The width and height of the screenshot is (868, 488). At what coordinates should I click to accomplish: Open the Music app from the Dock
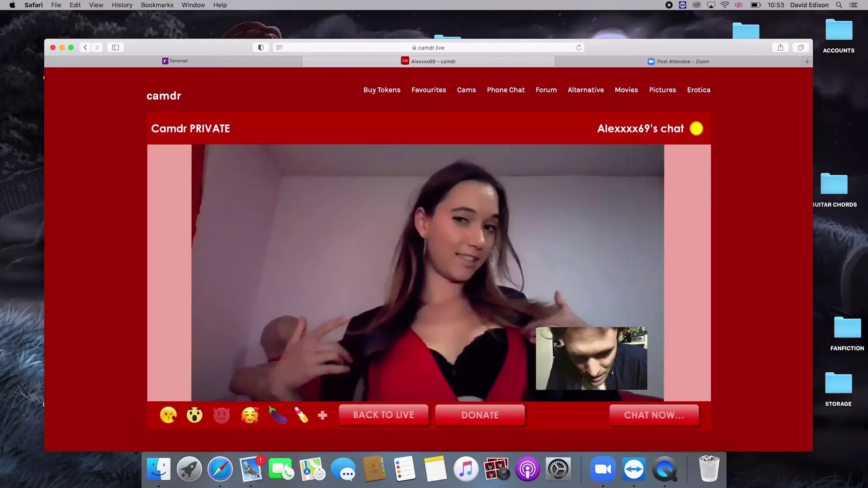(x=466, y=469)
